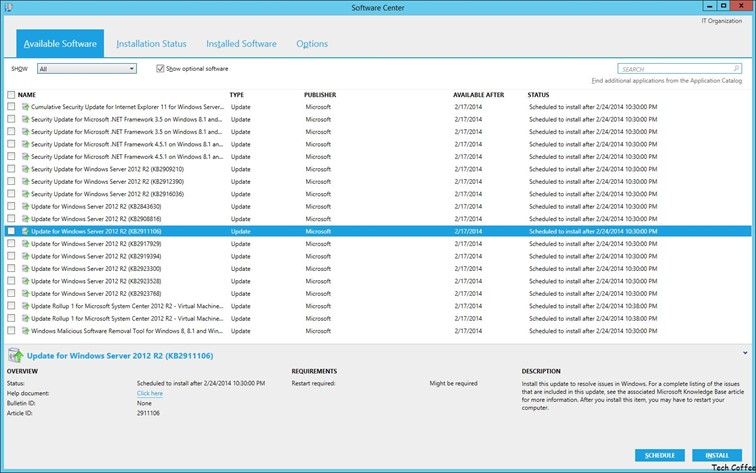
Task: Click the icon beside Windows Malicious Software Removal Tool
Action: coord(25,331)
